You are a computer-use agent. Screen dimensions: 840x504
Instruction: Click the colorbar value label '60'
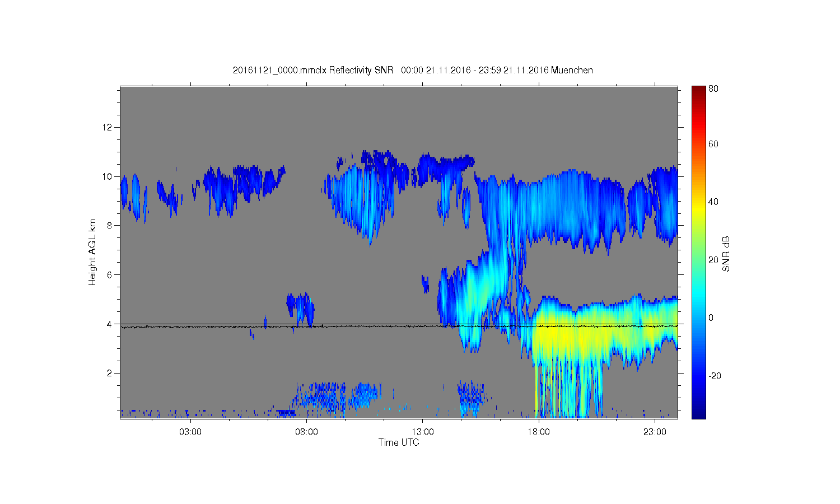(713, 144)
